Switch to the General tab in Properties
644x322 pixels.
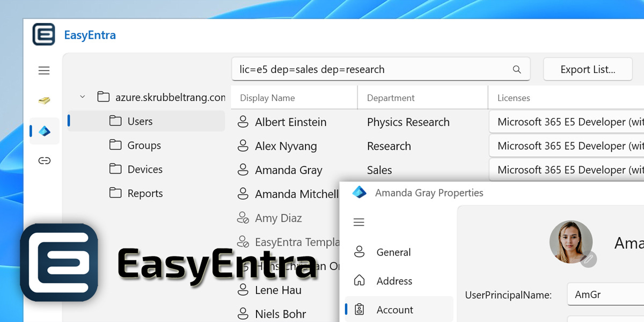point(399,252)
